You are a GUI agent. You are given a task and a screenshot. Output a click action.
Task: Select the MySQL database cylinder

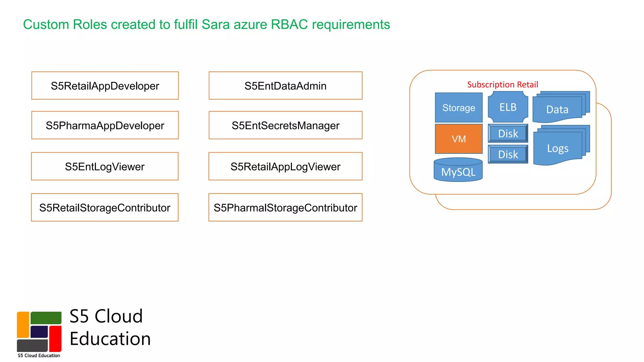point(458,171)
